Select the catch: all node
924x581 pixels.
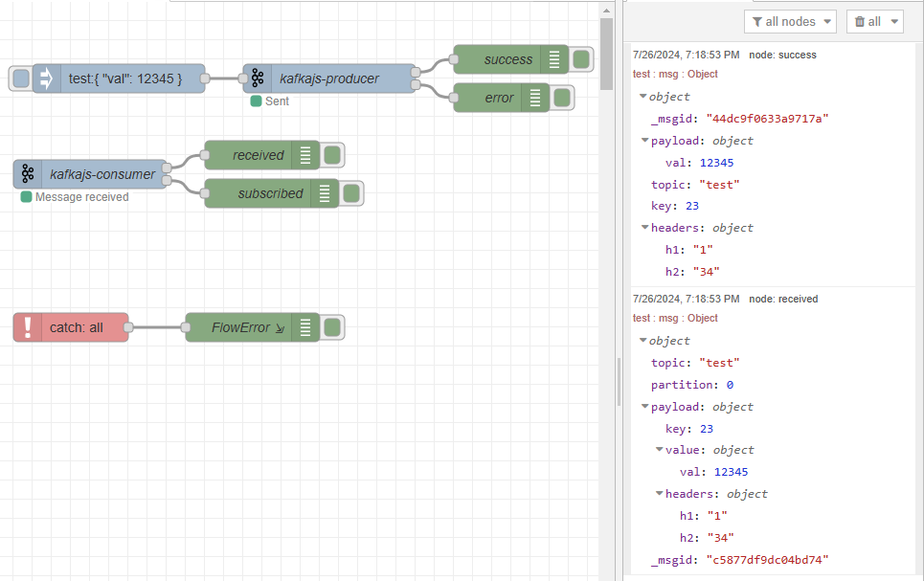click(71, 327)
